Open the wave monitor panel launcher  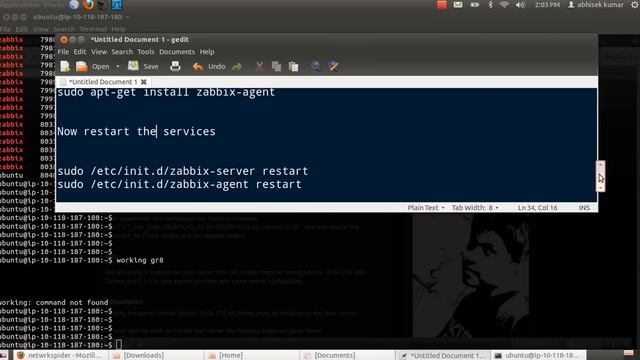[x=117, y=5]
